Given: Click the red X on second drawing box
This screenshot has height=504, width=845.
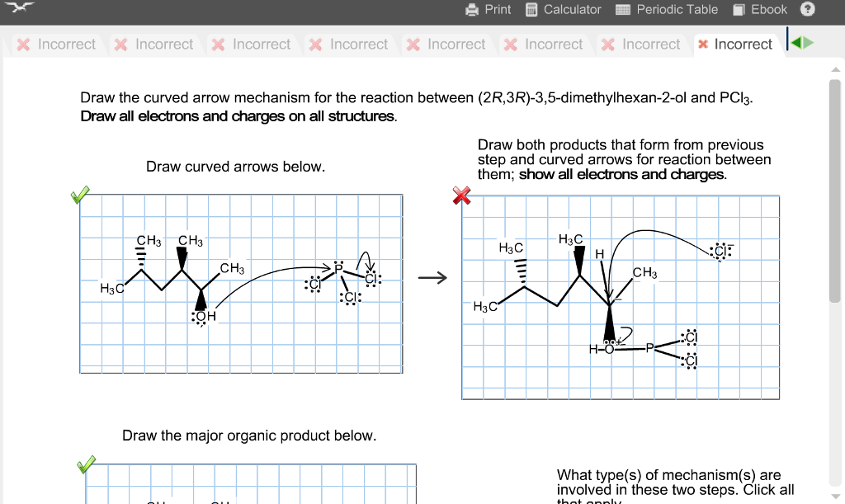Looking at the screenshot, I should [461, 195].
